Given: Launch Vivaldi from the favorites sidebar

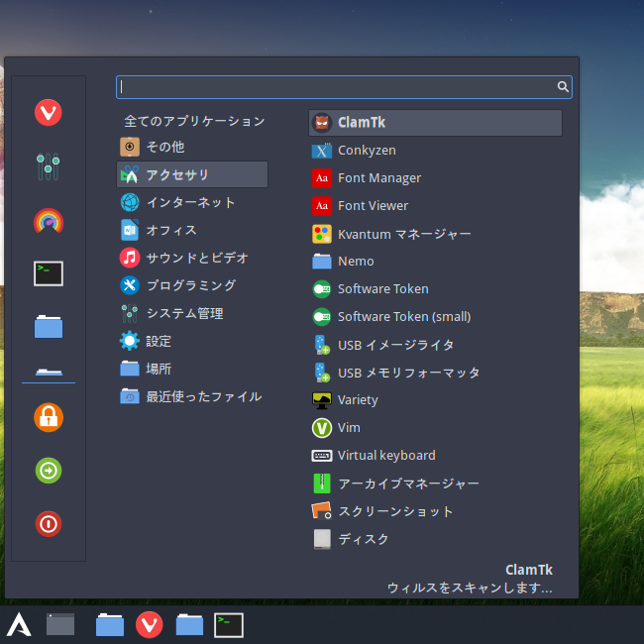Looking at the screenshot, I should pyautogui.click(x=49, y=113).
